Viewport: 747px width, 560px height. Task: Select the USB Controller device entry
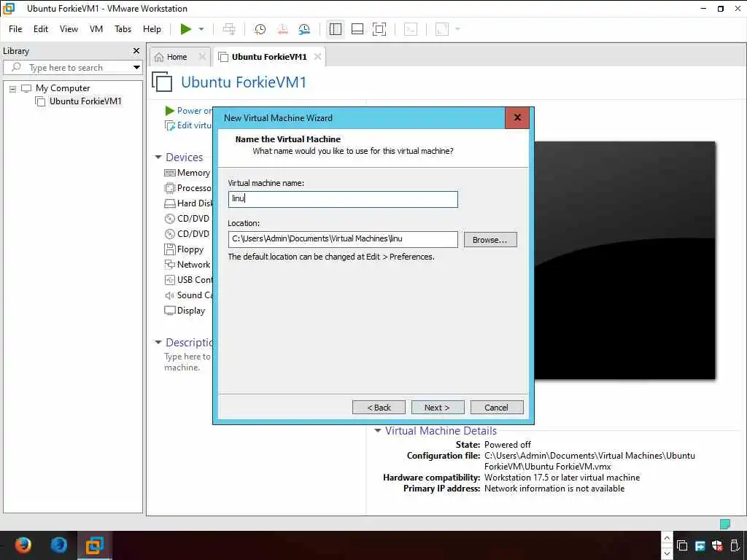pyautogui.click(x=187, y=279)
